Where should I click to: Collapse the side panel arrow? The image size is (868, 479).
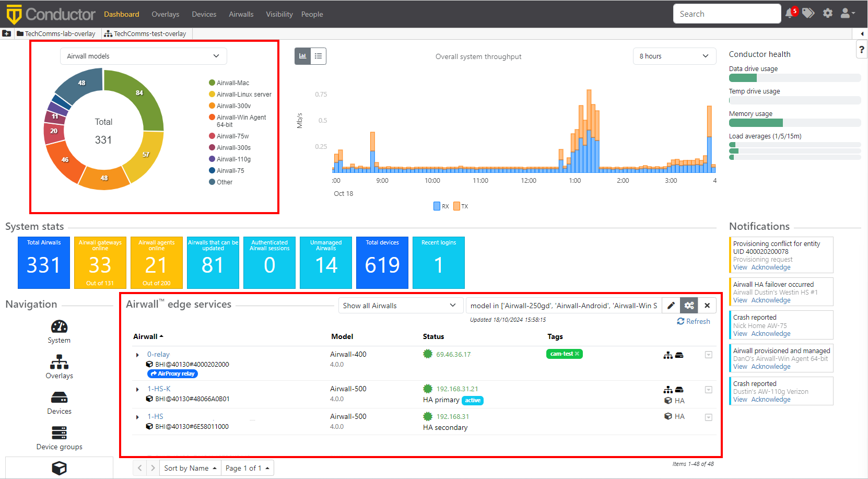[862, 33]
